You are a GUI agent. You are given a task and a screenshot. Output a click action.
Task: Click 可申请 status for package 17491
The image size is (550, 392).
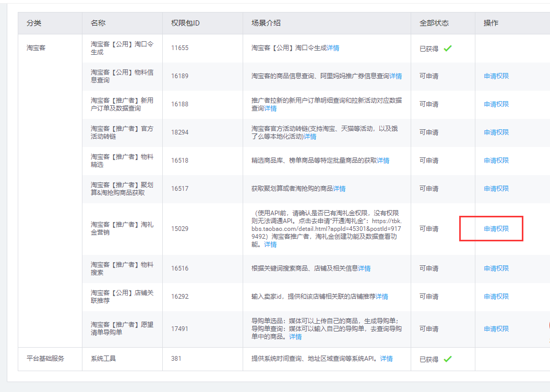coord(428,328)
